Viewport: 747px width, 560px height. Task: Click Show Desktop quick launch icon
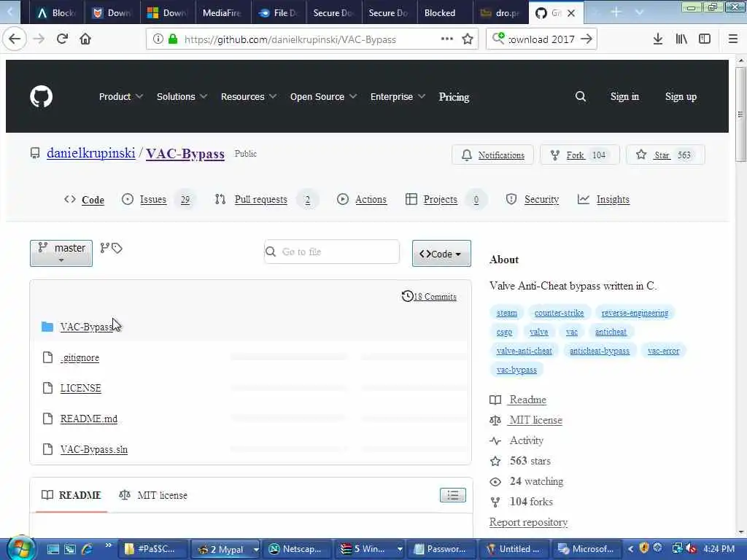[x=53, y=549]
